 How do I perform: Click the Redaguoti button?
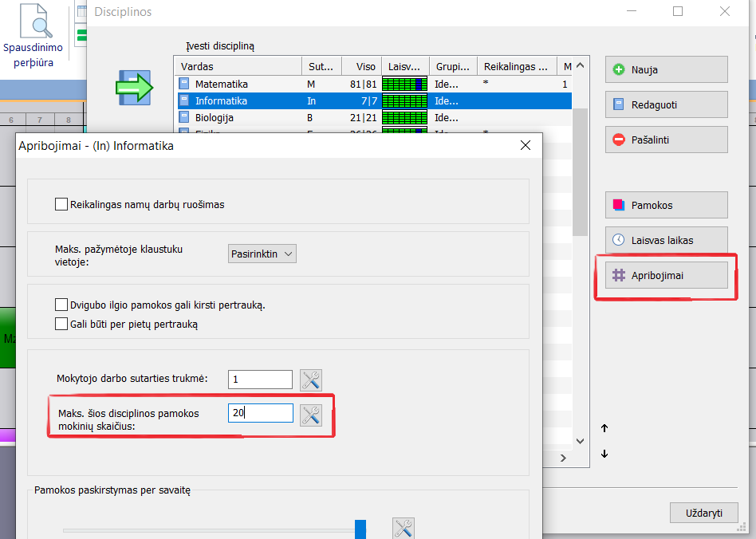pos(667,104)
